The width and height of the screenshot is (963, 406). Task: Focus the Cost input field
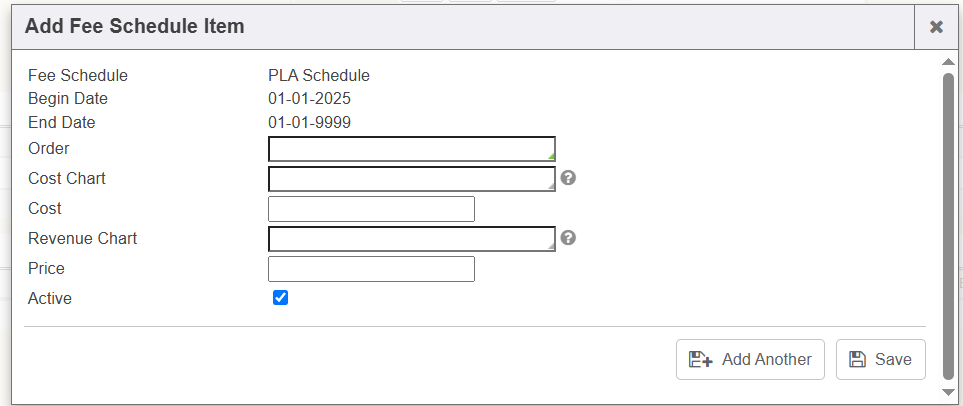[x=371, y=209]
